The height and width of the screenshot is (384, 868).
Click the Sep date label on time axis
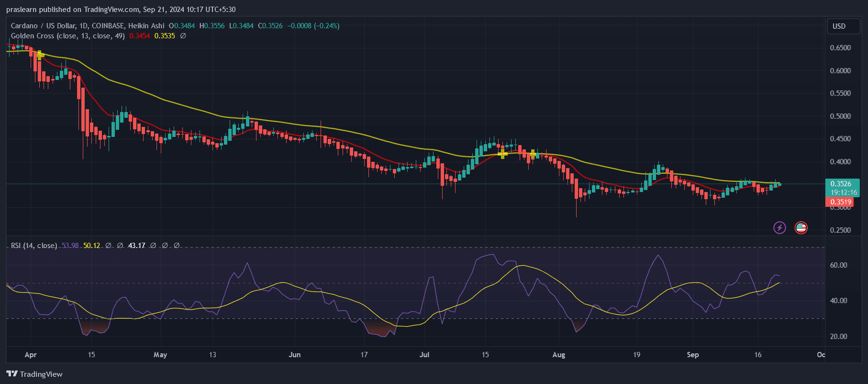693,355
